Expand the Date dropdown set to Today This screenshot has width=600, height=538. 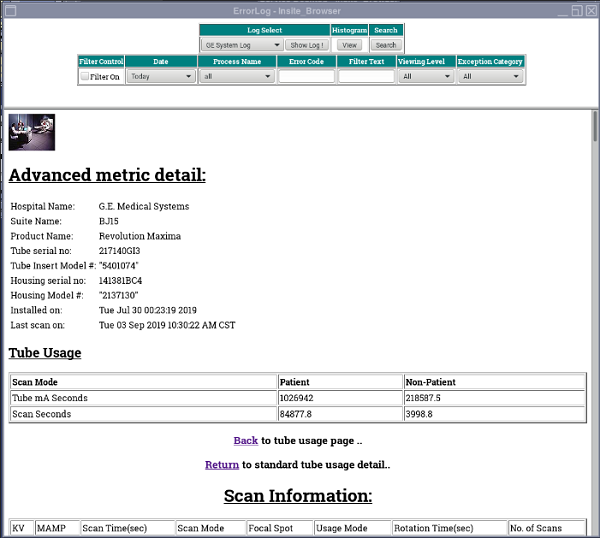160,76
